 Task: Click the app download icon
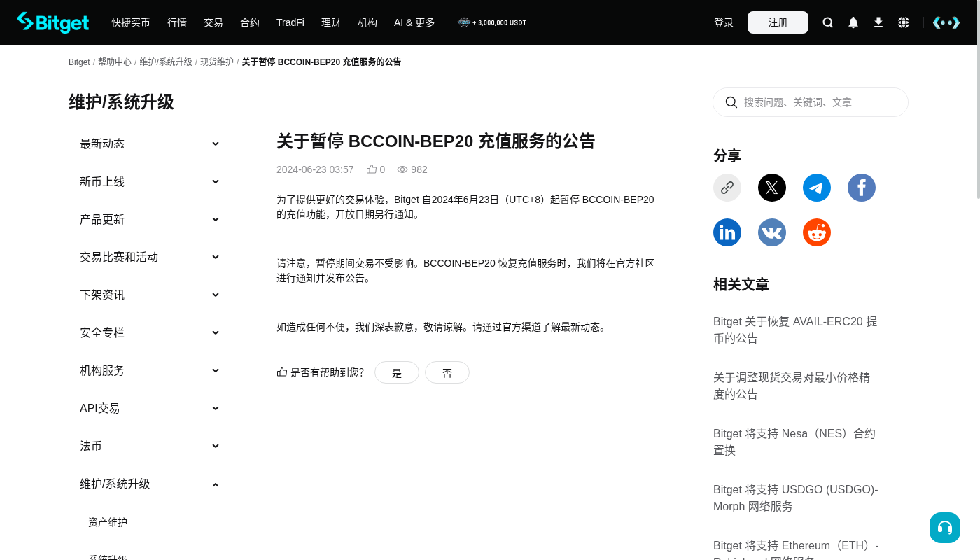878,22
